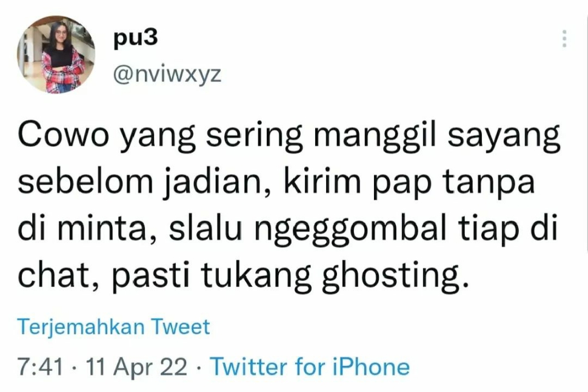Open the Twitter for iPhone source link
This screenshot has height=392, width=588.
pos(310,367)
